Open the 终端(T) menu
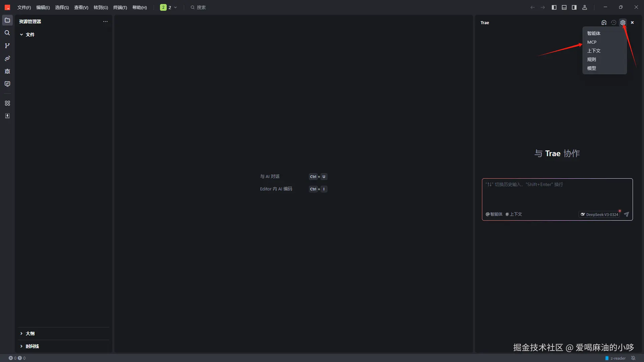Viewport: 644px width, 362px height. pyautogui.click(x=120, y=7)
